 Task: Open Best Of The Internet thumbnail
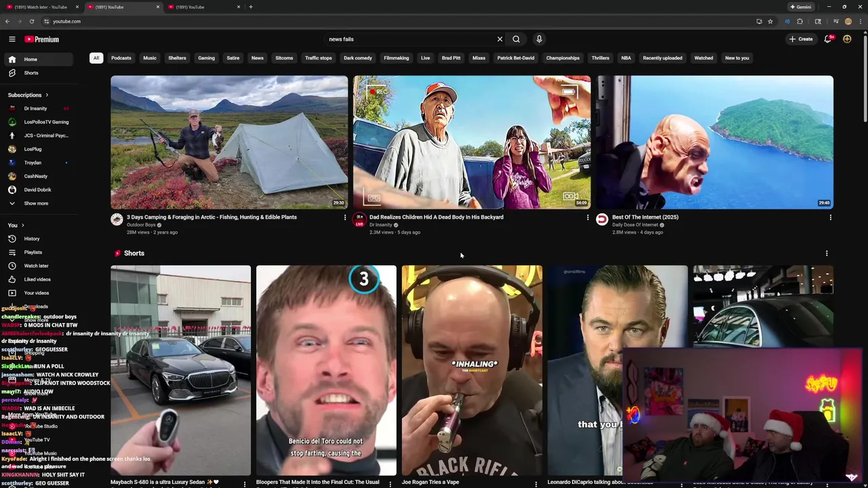click(x=715, y=142)
